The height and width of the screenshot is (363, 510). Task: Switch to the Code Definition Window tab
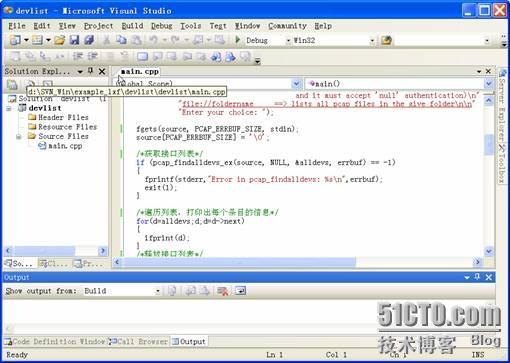click(55, 341)
